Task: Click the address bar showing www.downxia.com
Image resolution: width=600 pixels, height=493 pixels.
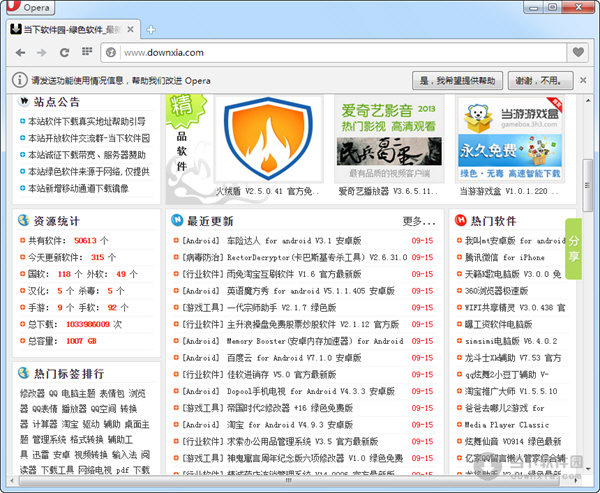Action: tap(330, 52)
